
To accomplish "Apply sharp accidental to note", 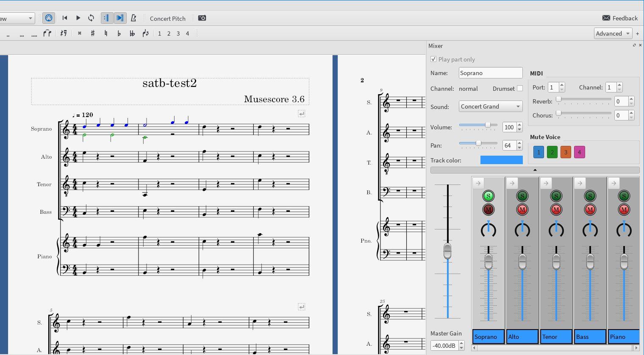I will click(92, 34).
